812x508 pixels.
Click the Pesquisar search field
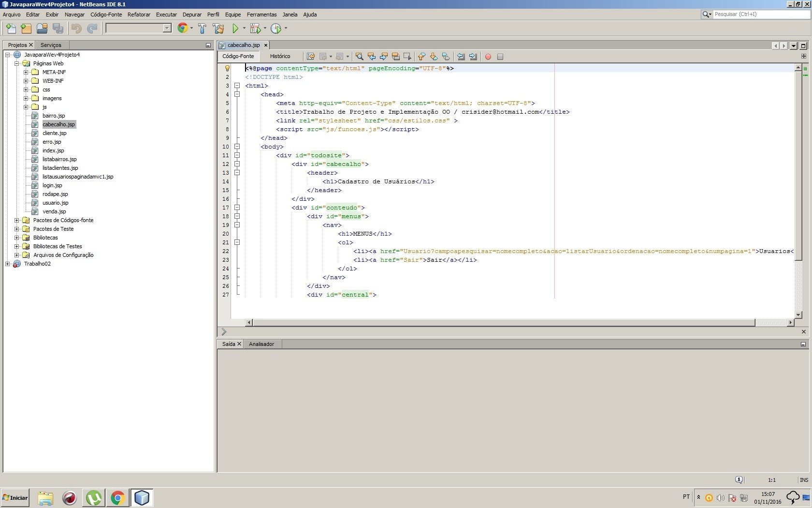pos(761,15)
